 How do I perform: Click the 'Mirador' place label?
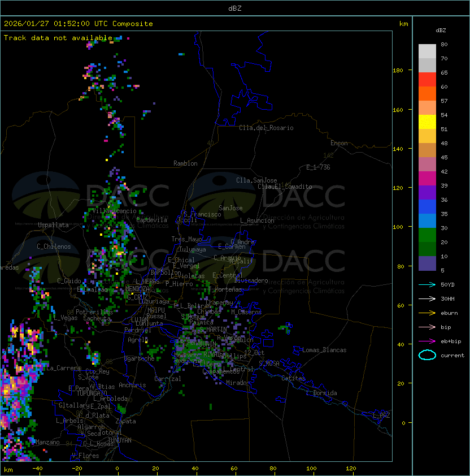point(238,383)
